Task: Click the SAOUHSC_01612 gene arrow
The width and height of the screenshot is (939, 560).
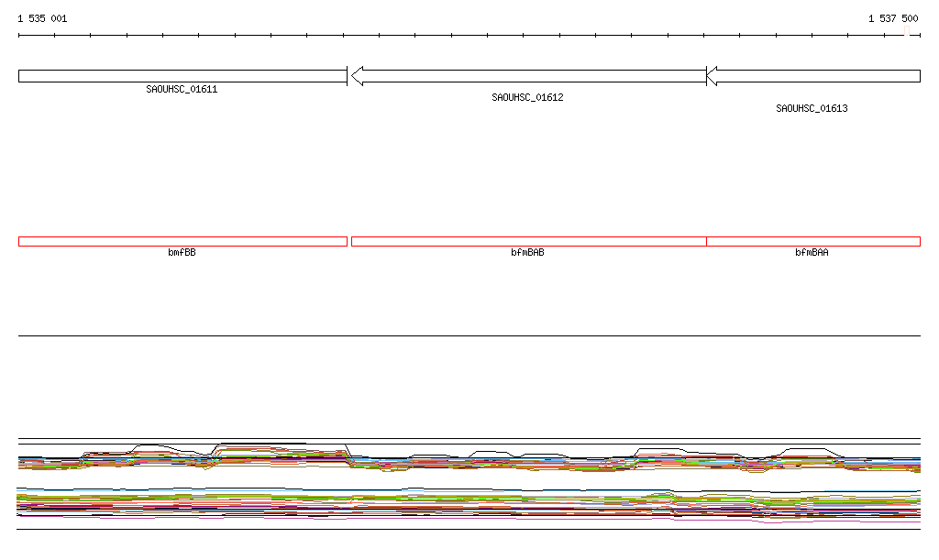Action: [529, 76]
